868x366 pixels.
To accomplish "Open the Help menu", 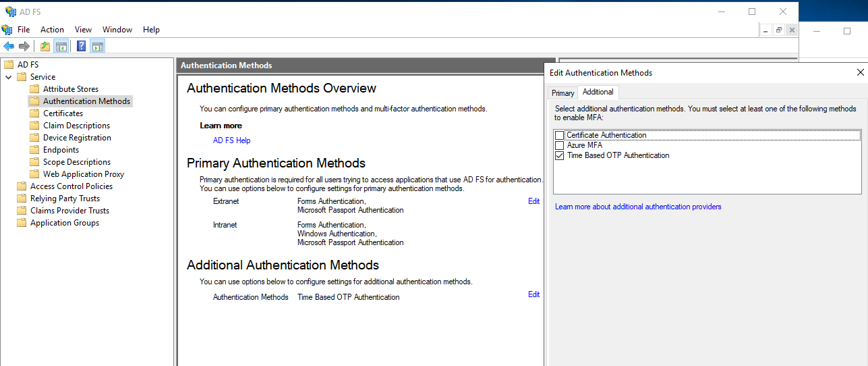I will pos(151,30).
